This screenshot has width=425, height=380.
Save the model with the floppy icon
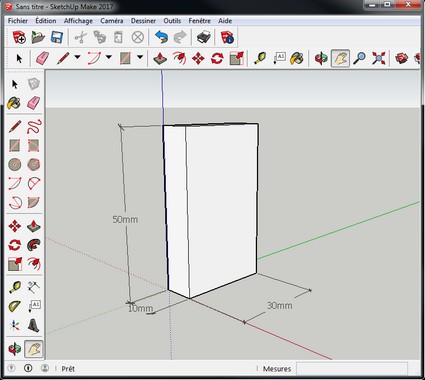tap(57, 37)
